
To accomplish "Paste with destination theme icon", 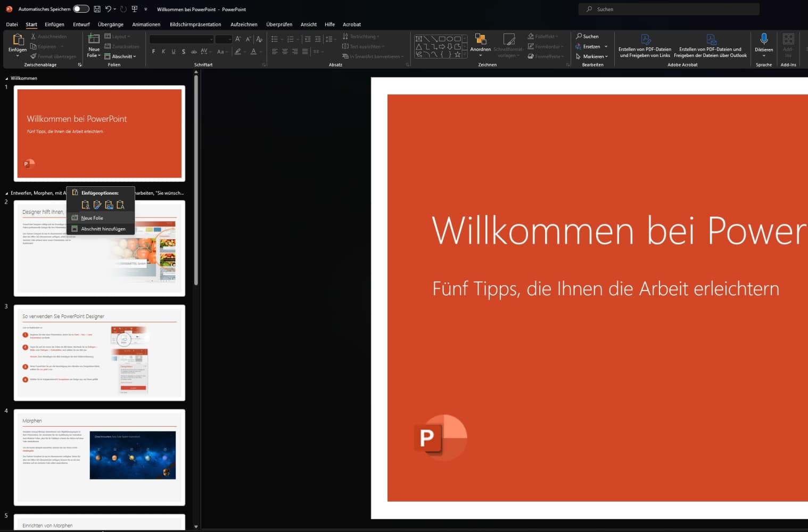I will pyautogui.click(x=86, y=205).
